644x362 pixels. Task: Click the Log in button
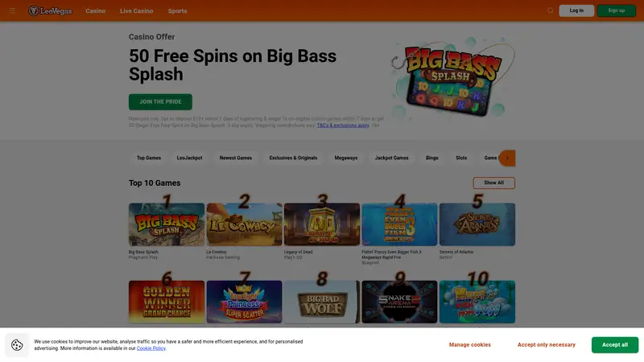pyautogui.click(x=576, y=10)
